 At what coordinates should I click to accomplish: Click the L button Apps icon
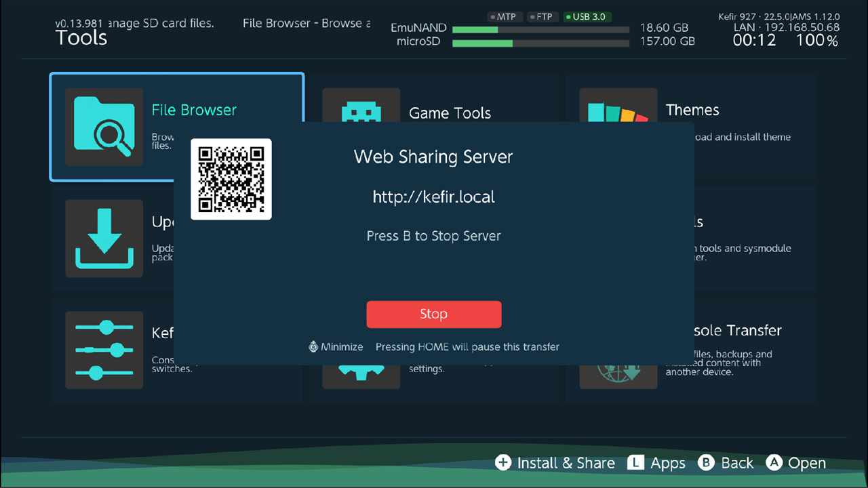[x=635, y=463]
